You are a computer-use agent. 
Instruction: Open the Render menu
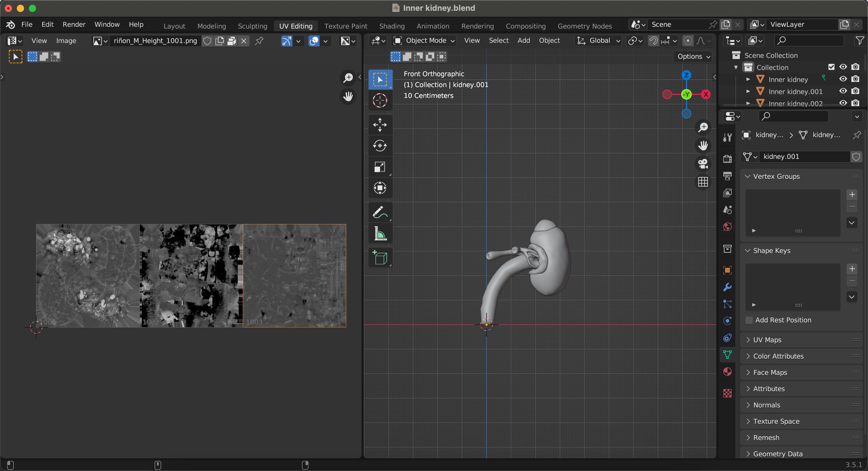tap(74, 24)
